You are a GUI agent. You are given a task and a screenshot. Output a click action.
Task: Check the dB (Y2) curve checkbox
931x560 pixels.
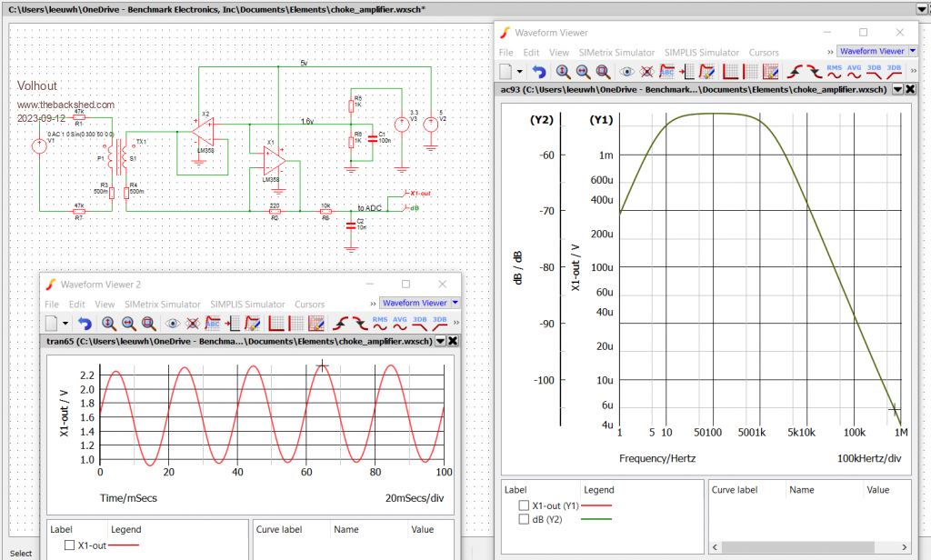(x=523, y=519)
